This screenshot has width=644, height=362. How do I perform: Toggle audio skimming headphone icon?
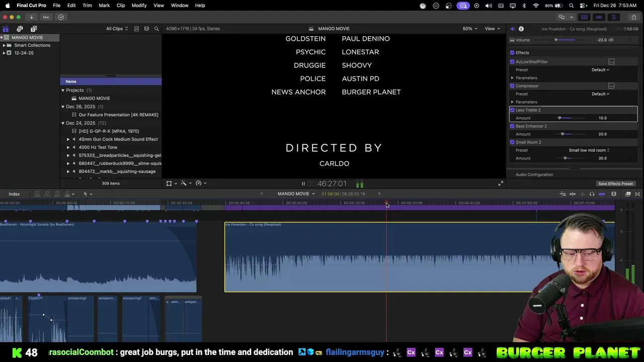(592, 194)
